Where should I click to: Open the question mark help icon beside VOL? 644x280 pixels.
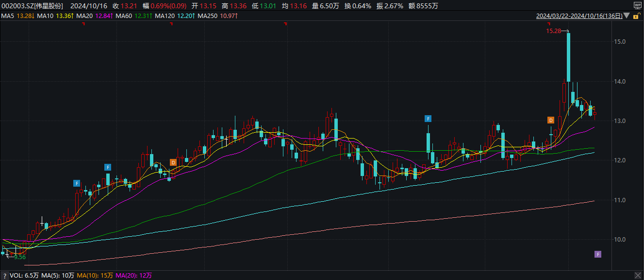(4, 276)
